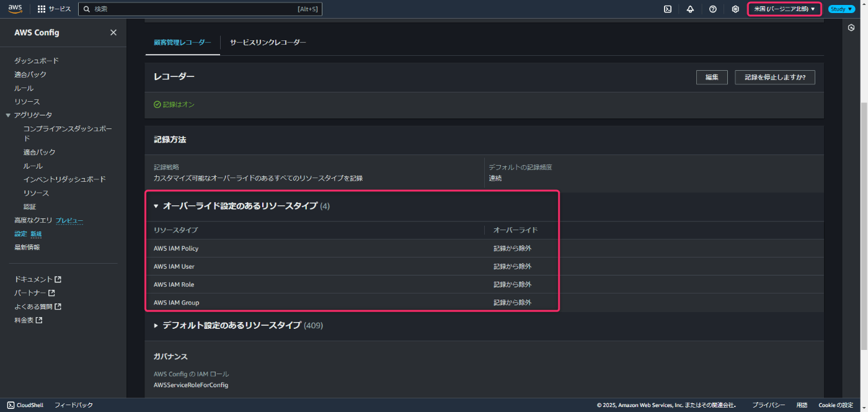The height and width of the screenshot is (412, 868).
Task: Click the 記録を停止しますか? button
Action: click(775, 78)
